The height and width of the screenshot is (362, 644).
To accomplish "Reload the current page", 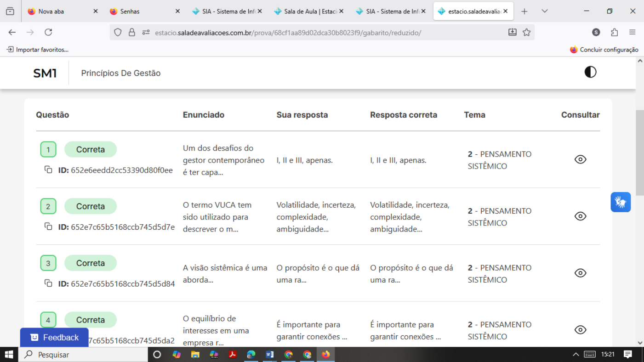I will pos(48,32).
